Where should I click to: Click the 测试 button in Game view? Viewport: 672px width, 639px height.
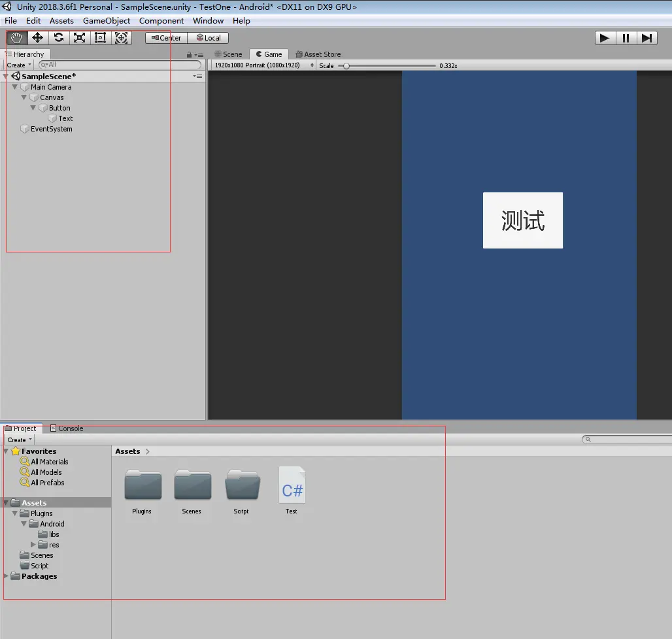coord(522,220)
